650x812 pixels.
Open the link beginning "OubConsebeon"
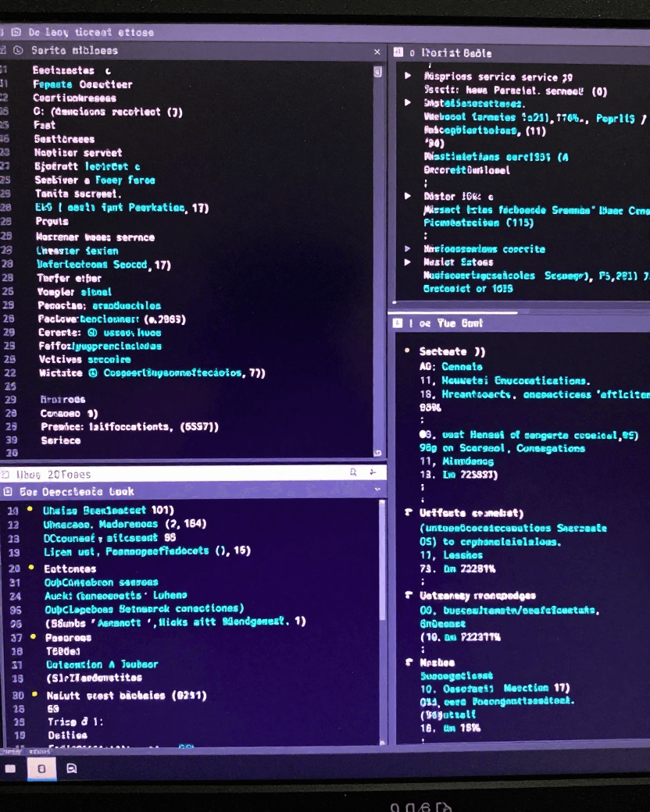click(101, 582)
